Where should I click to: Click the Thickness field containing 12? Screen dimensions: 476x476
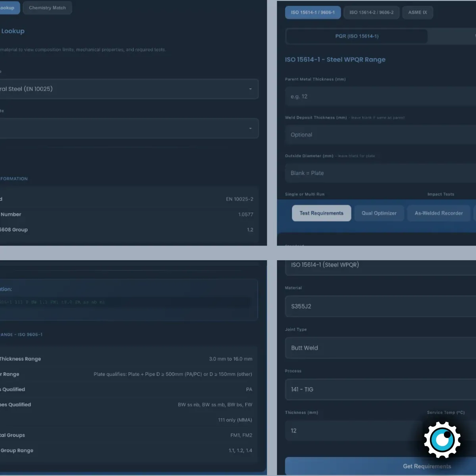tap(353, 431)
